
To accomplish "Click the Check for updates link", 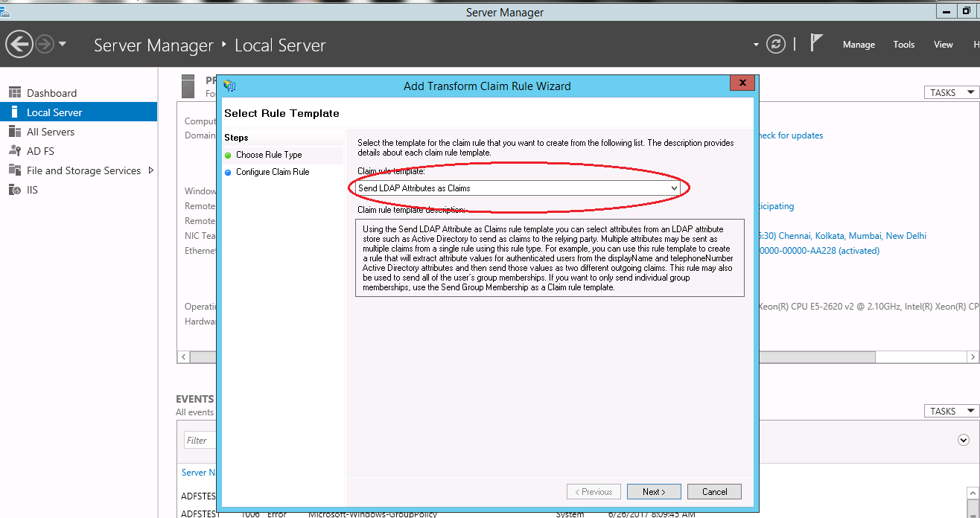I will pyautogui.click(x=790, y=135).
